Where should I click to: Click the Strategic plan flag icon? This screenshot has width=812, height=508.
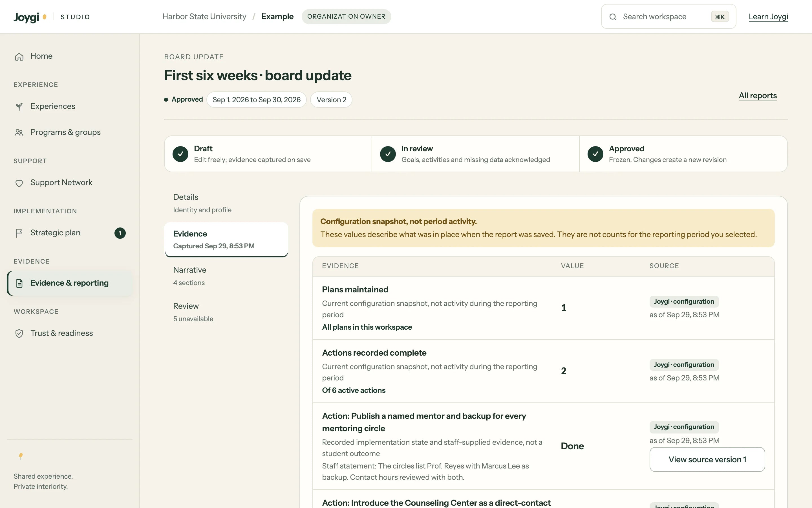point(19,233)
